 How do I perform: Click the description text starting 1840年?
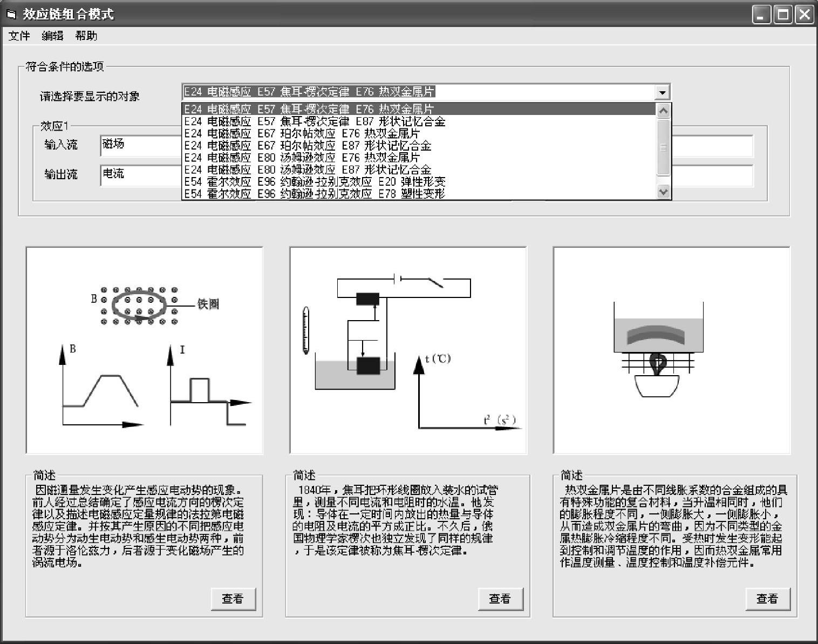pyautogui.click(x=396, y=520)
